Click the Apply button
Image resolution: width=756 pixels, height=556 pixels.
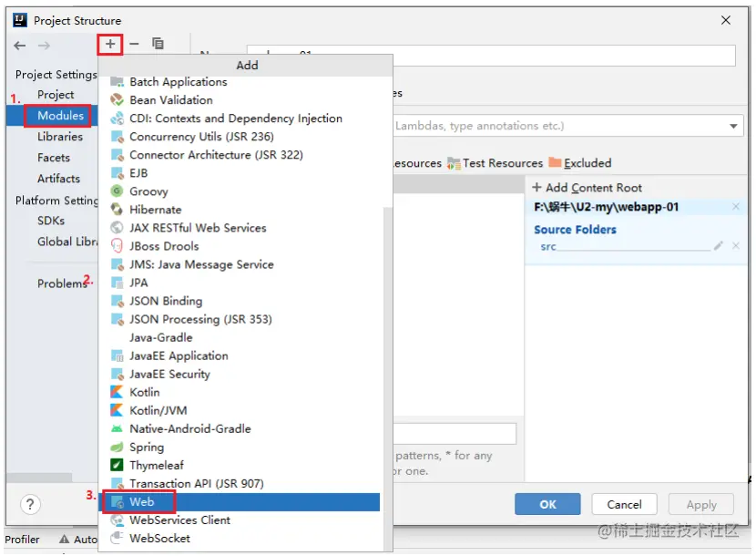pos(701,504)
